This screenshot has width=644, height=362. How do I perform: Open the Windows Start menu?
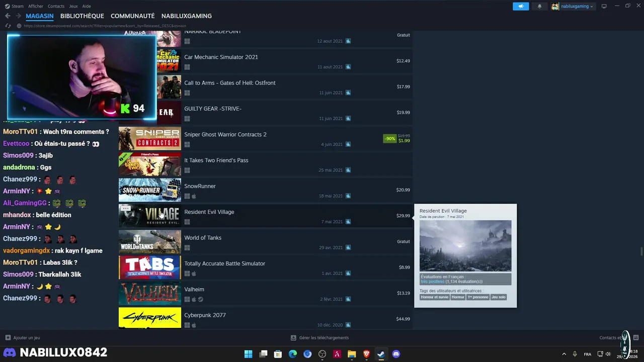click(248, 354)
